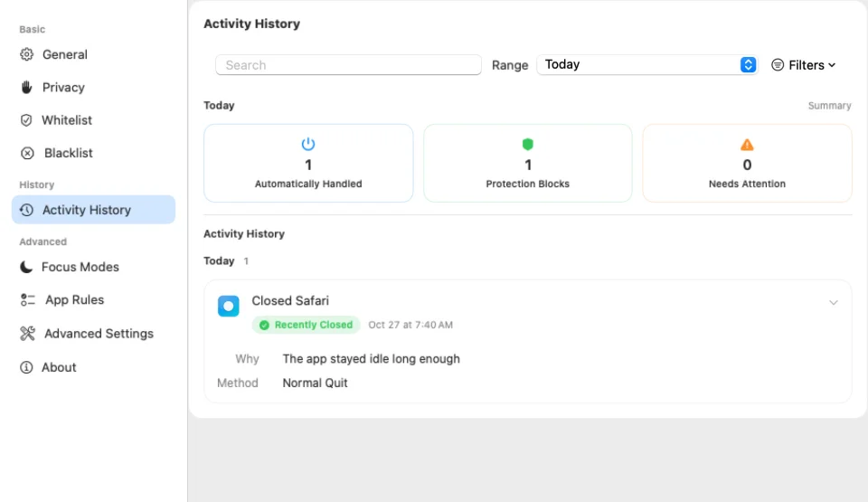
Task: Click the Advanced Settings tools icon
Action: point(28,334)
